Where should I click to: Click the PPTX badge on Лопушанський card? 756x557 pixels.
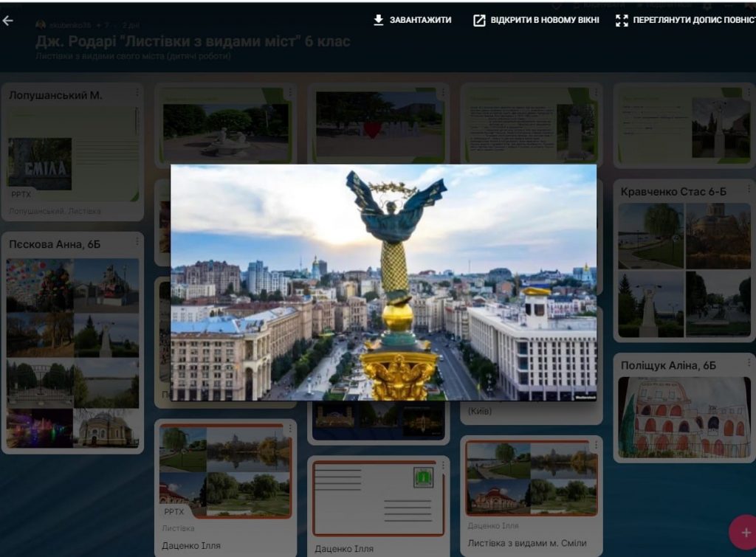21,194
